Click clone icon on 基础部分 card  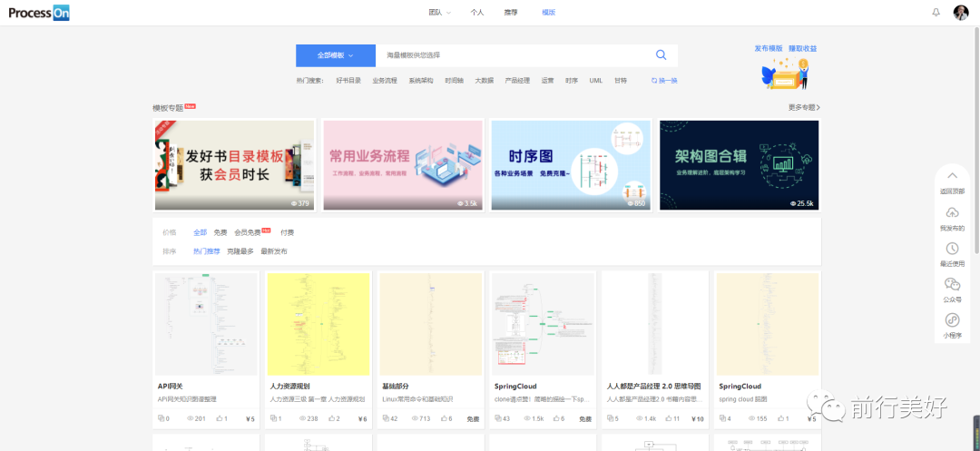pos(385,418)
